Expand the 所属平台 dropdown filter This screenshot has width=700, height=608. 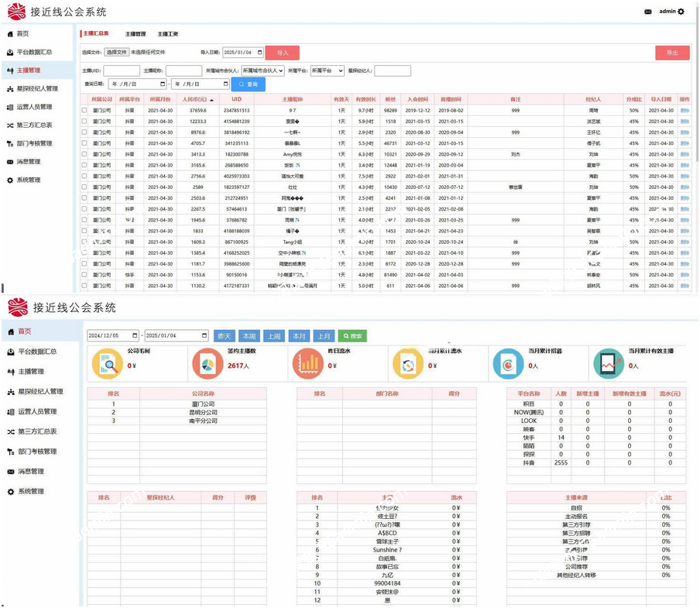coord(327,70)
